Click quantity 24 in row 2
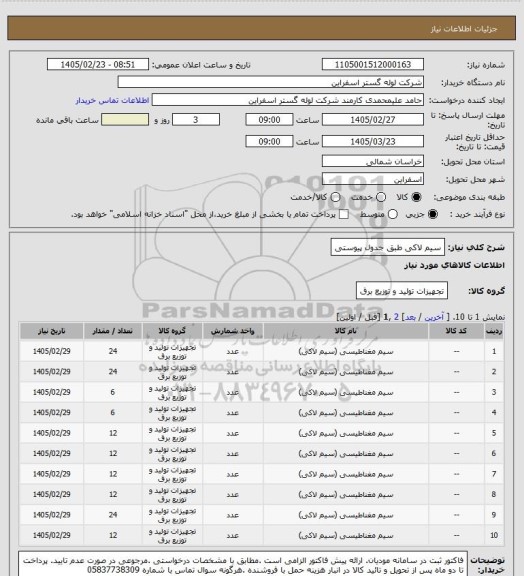Screen dimensions: 524x576 tap(113, 372)
